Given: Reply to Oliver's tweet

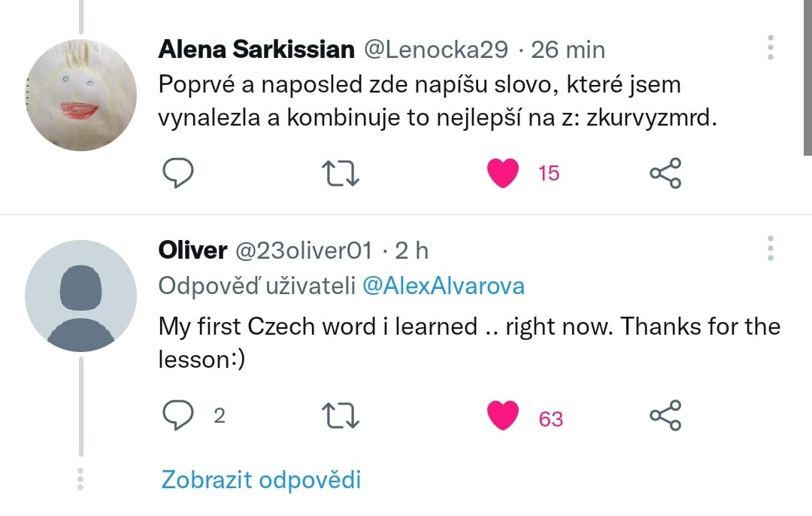Looking at the screenshot, I should tap(179, 415).
